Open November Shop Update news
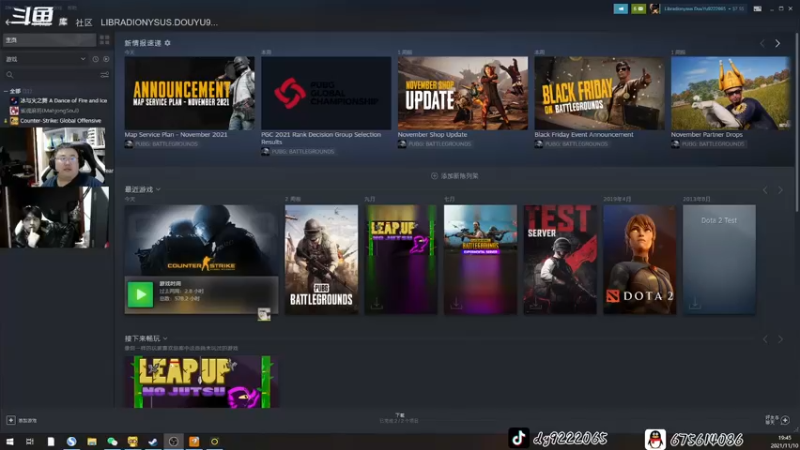The width and height of the screenshot is (800, 450). pos(463,93)
